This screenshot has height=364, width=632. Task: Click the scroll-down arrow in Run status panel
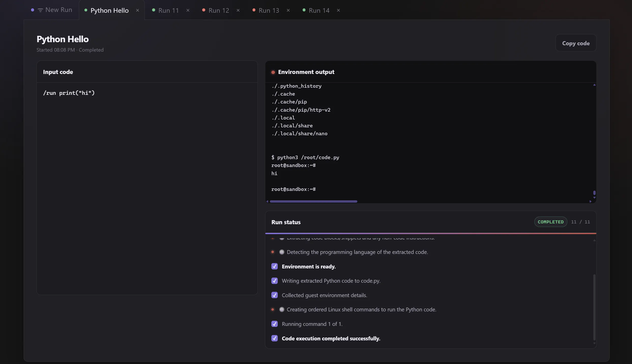click(594, 343)
